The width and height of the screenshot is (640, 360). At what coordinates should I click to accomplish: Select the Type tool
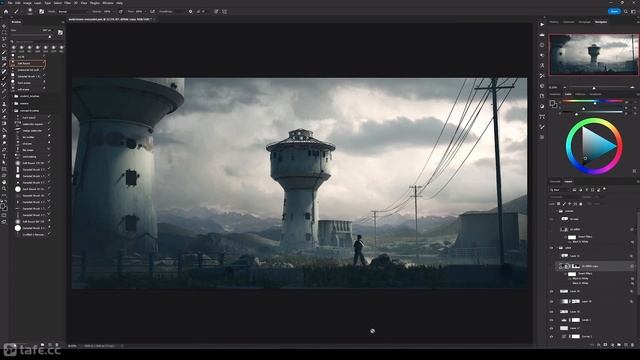4,156
